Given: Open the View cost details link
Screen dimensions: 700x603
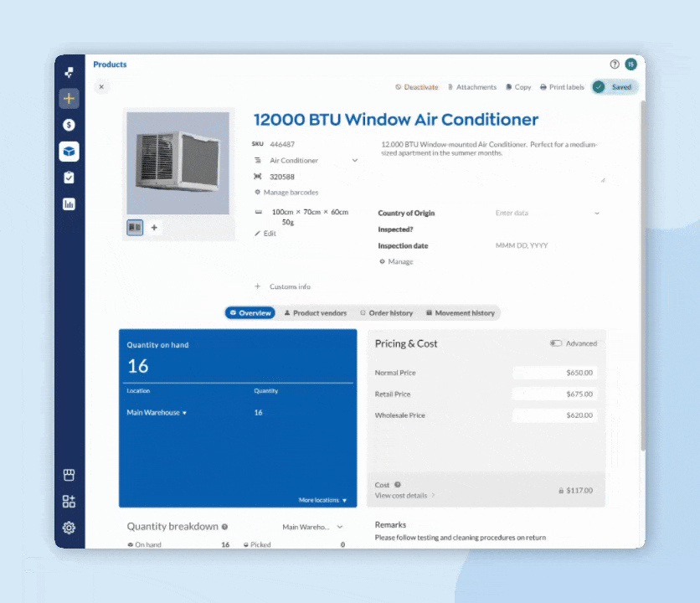Looking at the screenshot, I should [x=405, y=496].
